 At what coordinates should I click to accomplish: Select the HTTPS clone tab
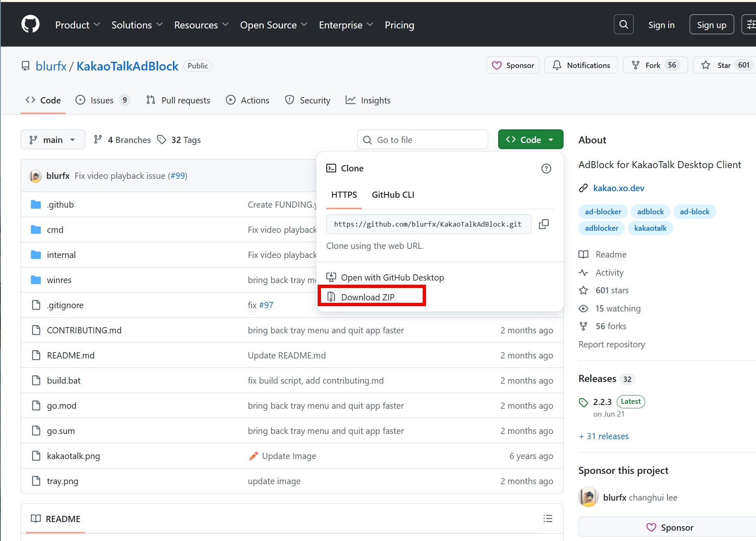(x=344, y=195)
